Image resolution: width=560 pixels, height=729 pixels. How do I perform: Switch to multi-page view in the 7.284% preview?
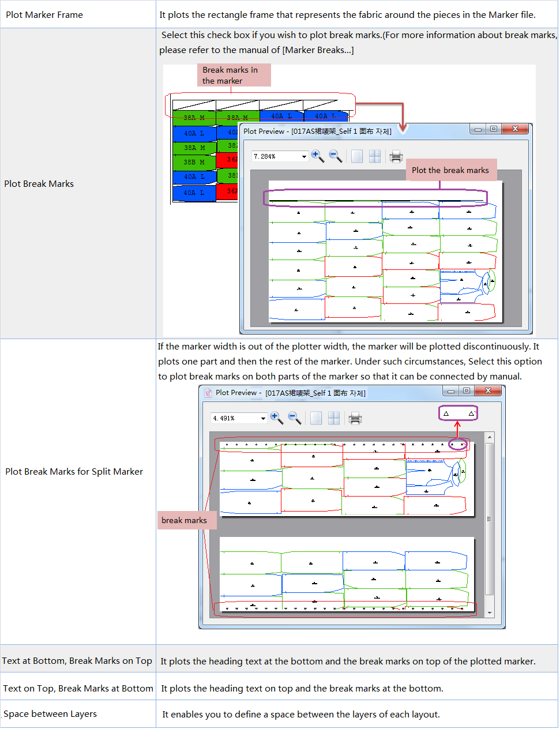[375, 156]
